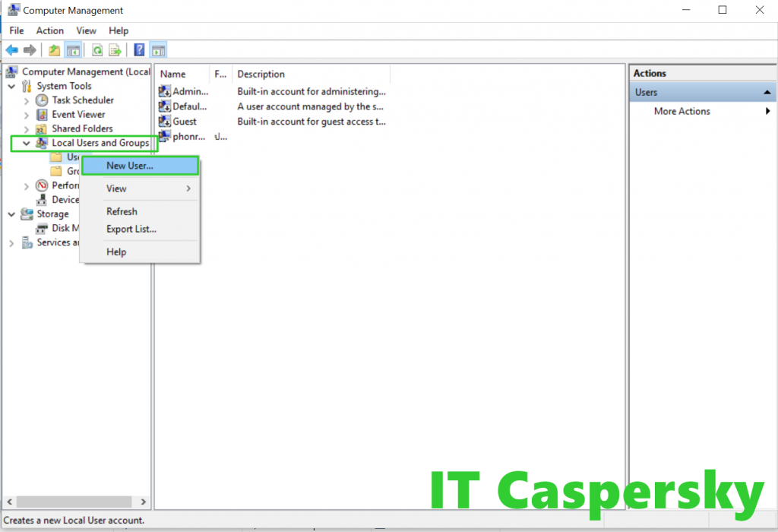Expand the Shared Folders node
This screenshot has width=778, height=532.
[27, 129]
